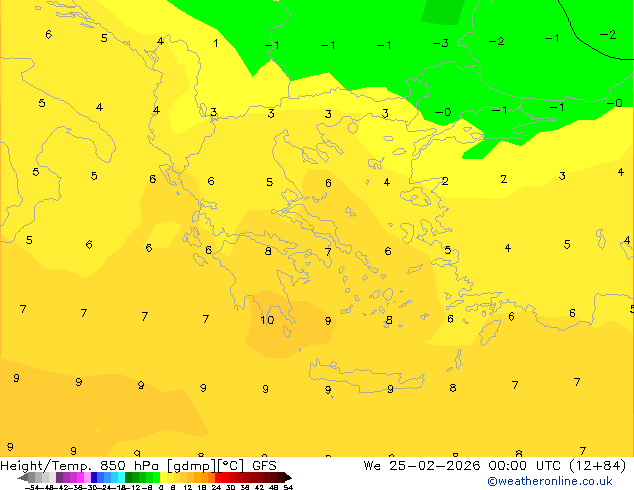Screen dimensions: 634x490
Task: Select the dark blue legend swatch
Action: coord(94,477)
